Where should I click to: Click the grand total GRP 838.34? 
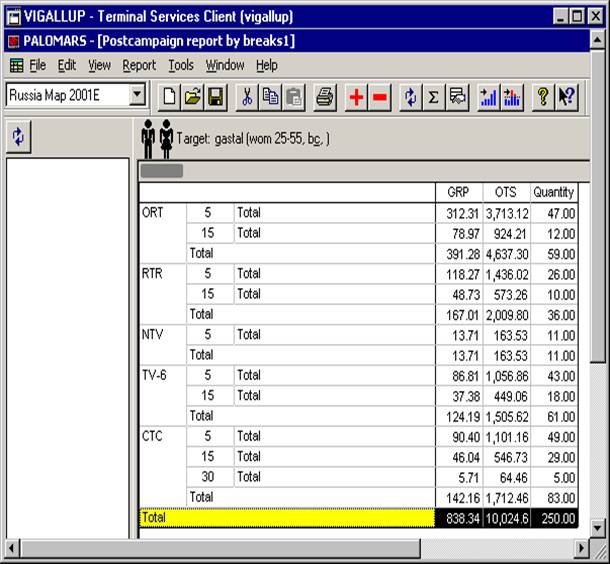click(459, 518)
